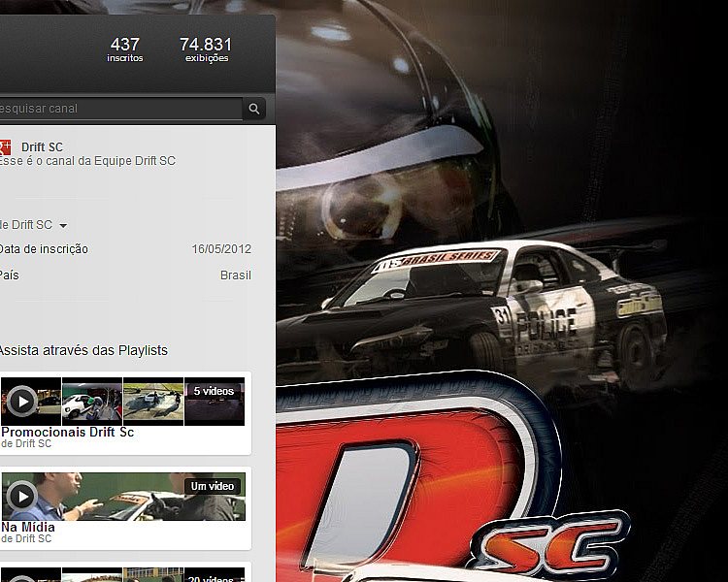Play the Promocionais Drift Sc playlist
728x582 pixels.
pos(21,401)
